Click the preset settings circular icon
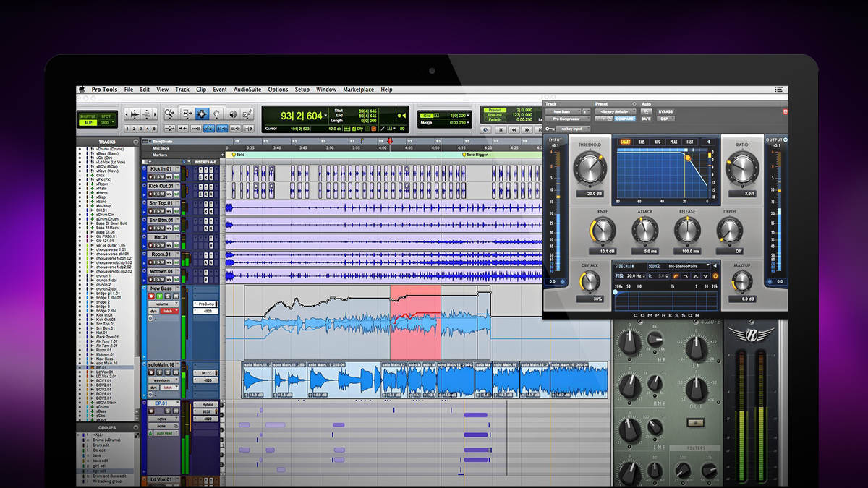 [634, 104]
